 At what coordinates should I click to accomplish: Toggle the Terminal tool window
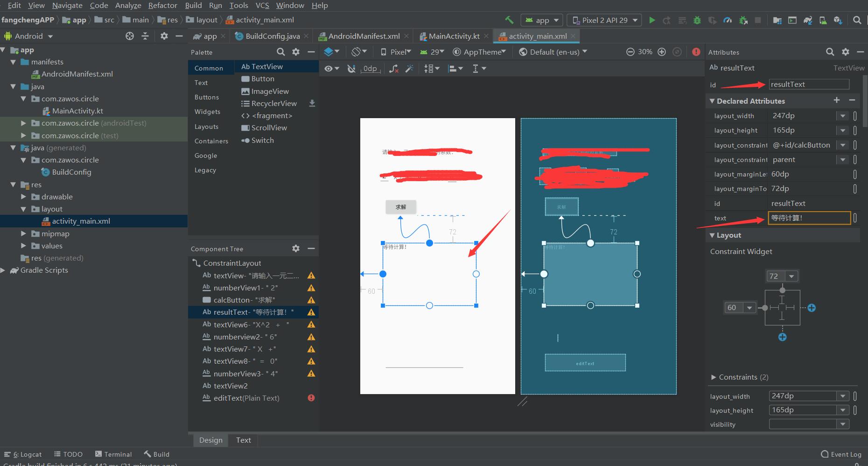[114, 454]
